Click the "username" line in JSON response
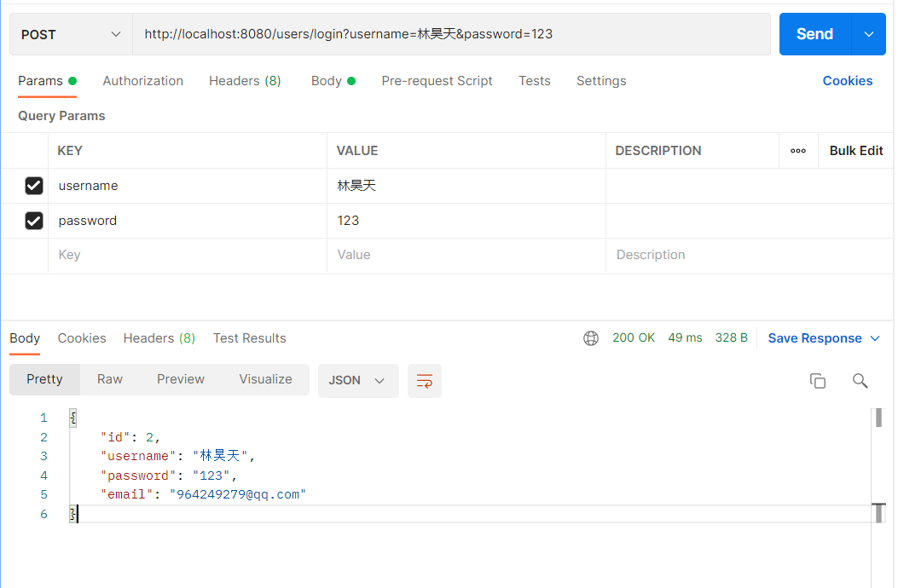The width and height of the screenshot is (898, 588). pyautogui.click(x=177, y=456)
